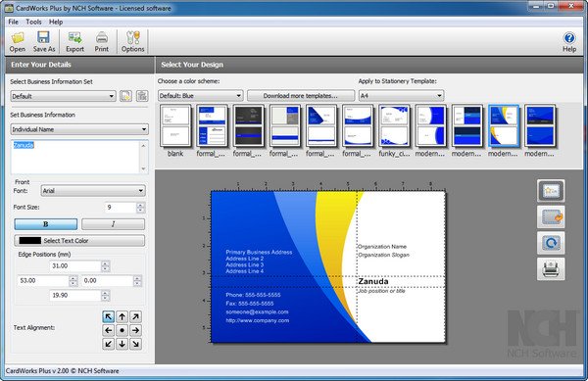The width and height of the screenshot is (588, 381).
Task: Click the name text box scroll down arrow
Action: coord(144,169)
